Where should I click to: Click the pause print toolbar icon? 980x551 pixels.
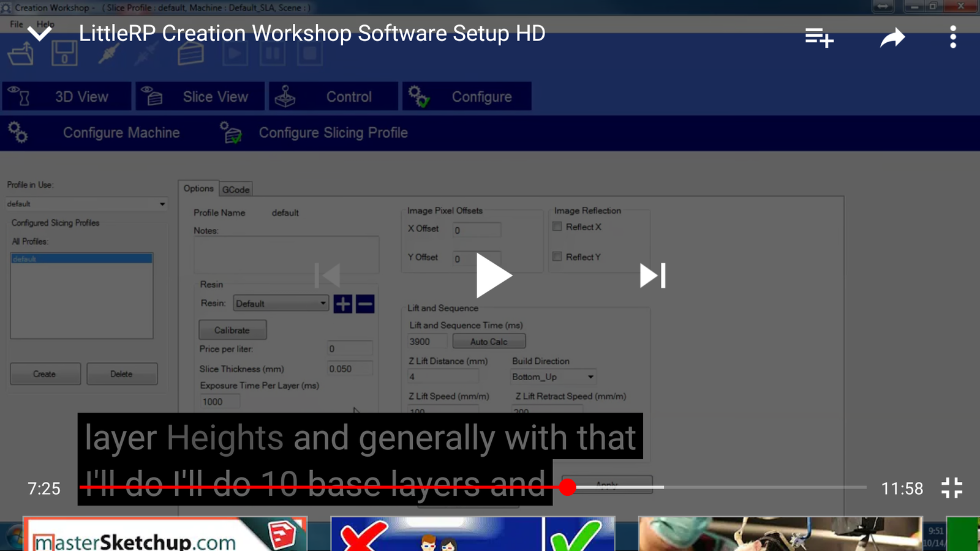pyautogui.click(x=273, y=54)
